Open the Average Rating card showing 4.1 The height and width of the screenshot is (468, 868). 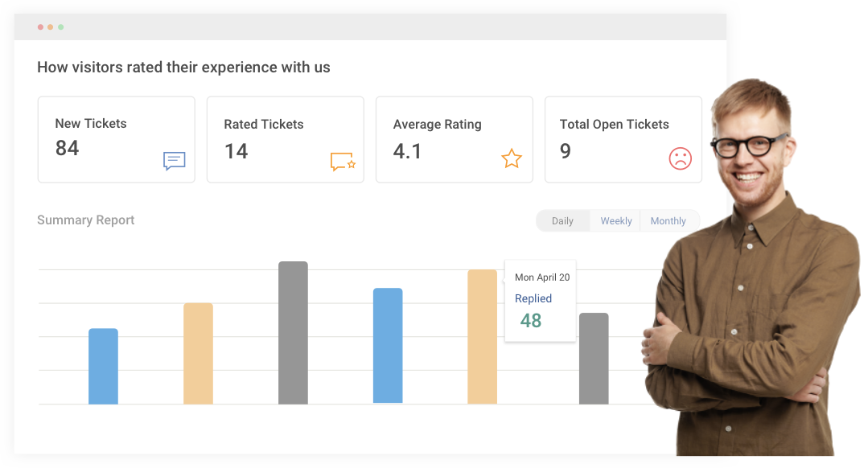(454, 138)
